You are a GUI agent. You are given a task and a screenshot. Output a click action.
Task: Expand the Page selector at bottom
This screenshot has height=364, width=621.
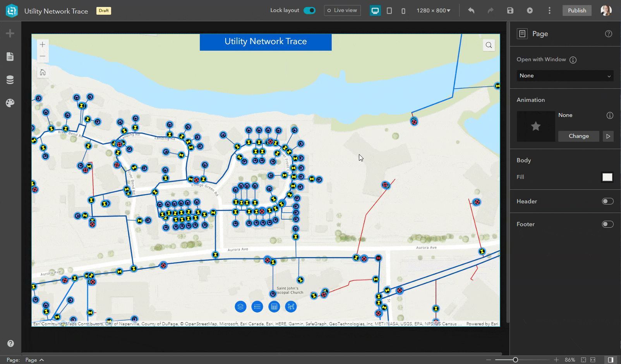pos(34,360)
